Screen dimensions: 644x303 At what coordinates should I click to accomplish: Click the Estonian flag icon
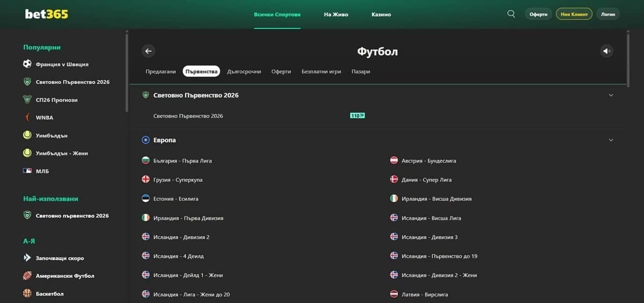[145, 198]
